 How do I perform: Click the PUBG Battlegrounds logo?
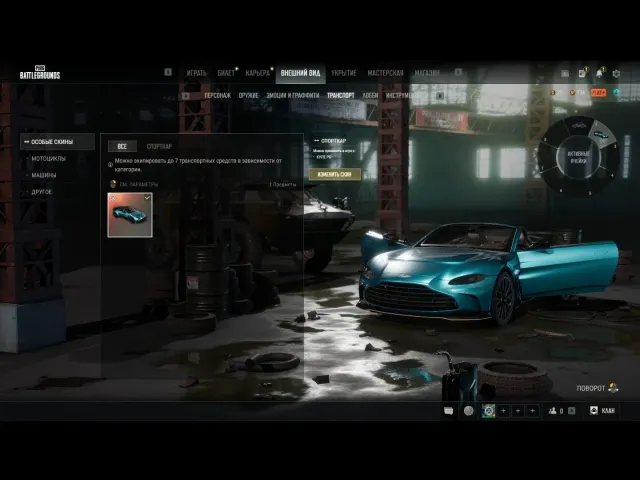pyautogui.click(x=40, y=72)
